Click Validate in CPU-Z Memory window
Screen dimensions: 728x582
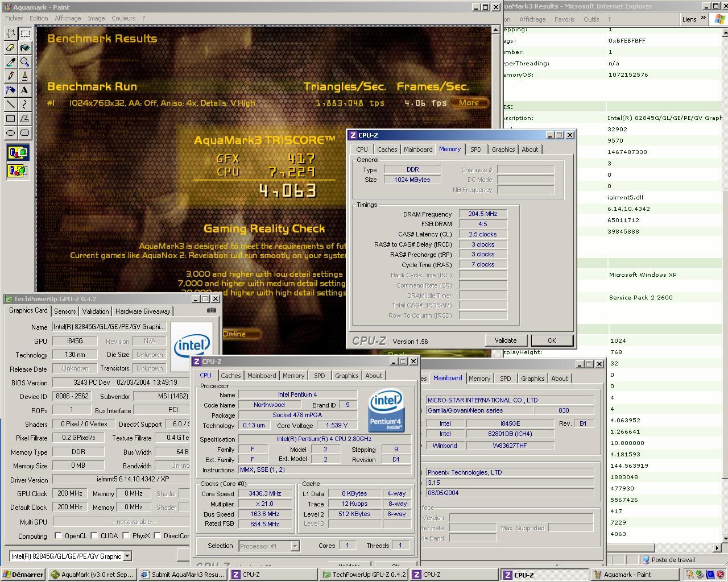coord(506,340)
